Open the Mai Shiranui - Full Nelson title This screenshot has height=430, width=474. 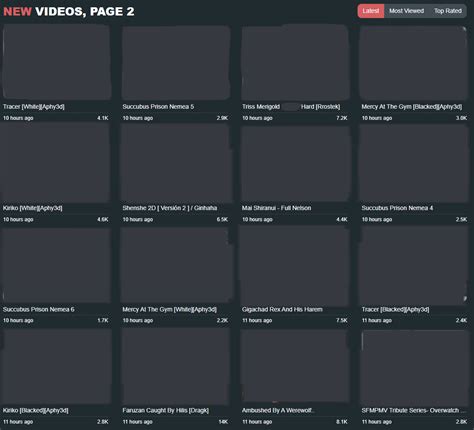[276, 208]
